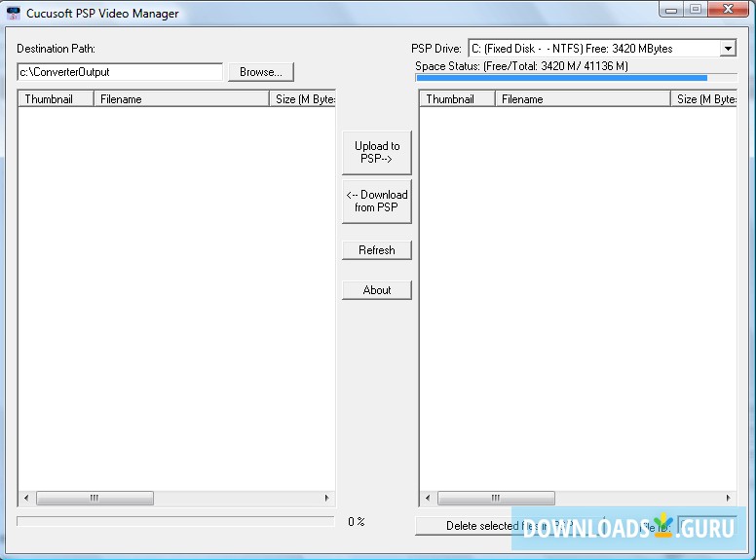The height and width of the screenshot is (560, 756).
Task: Minimize the PSP Video Manager window
Action: pos(671,10)
